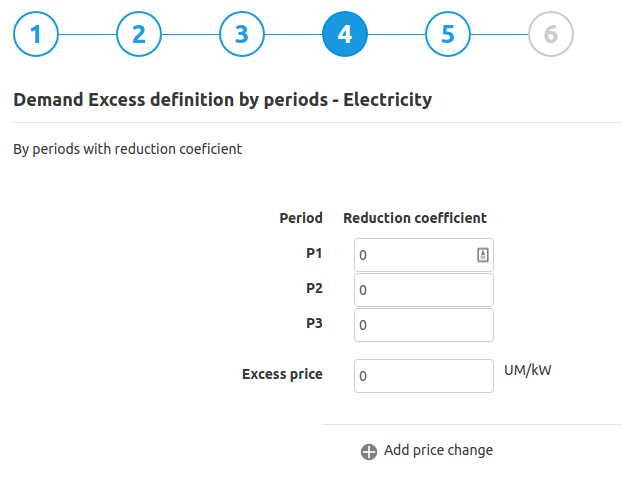The image size is (622, 483).
Task: Focus the P3 reduction coefficient field
Action: click(424, 325)
